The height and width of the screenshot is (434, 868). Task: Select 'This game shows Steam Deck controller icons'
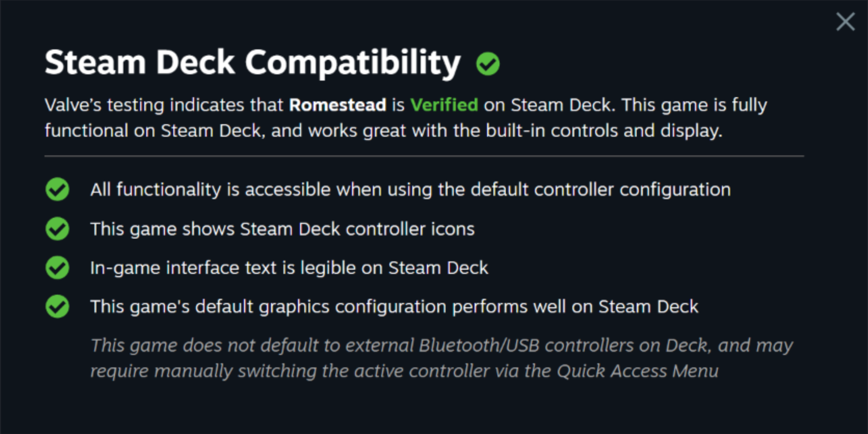click(282, 229)
